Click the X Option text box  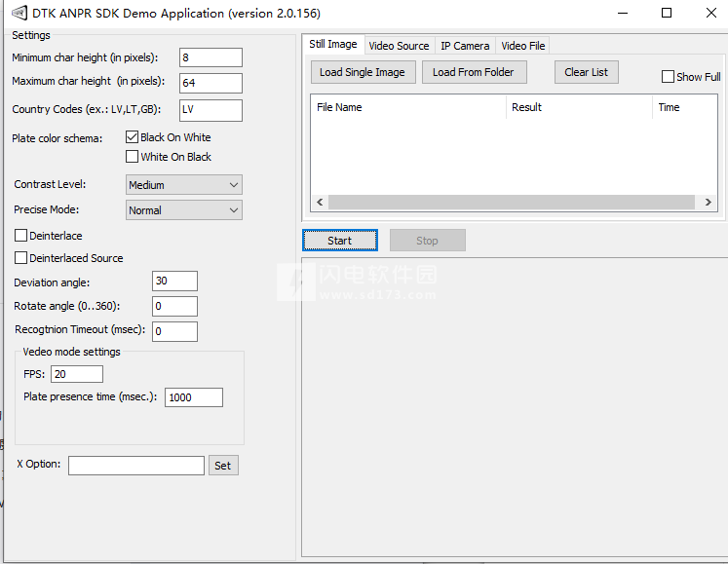(136, 466)
